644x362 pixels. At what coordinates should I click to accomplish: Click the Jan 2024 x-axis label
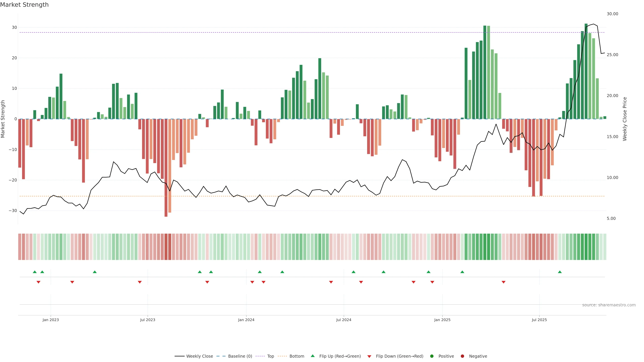(x=246, y=320)
